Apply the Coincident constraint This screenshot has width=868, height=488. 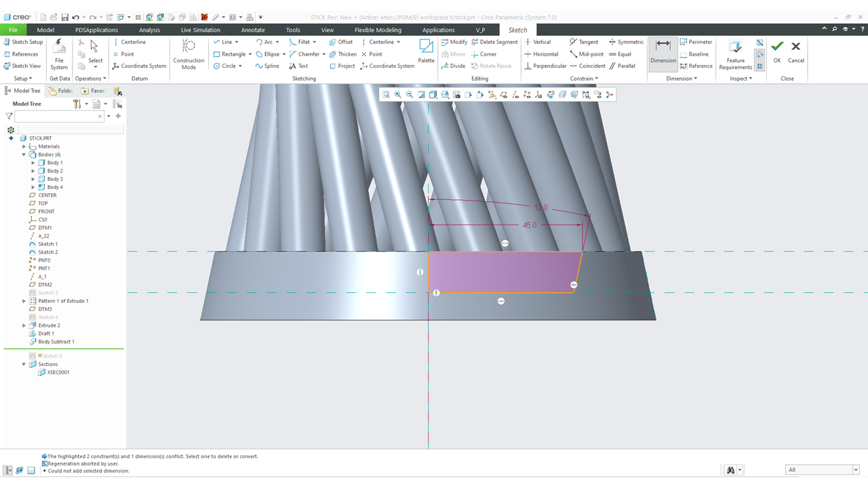click(587, 66)
